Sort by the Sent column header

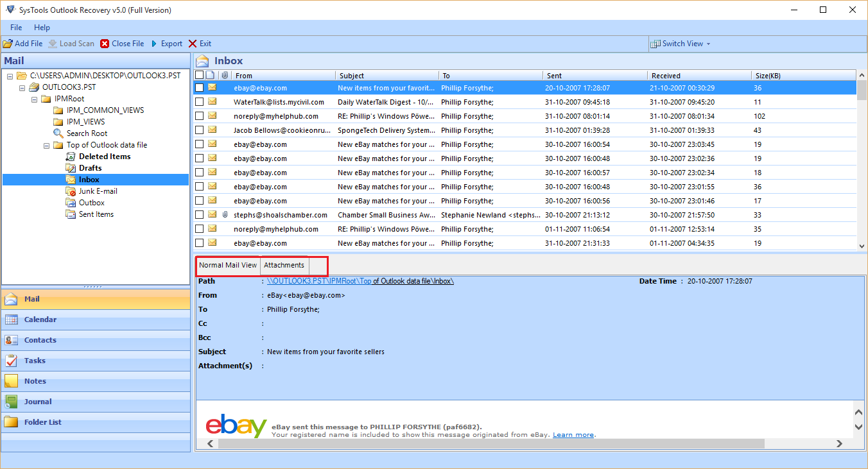pos(595,76)
